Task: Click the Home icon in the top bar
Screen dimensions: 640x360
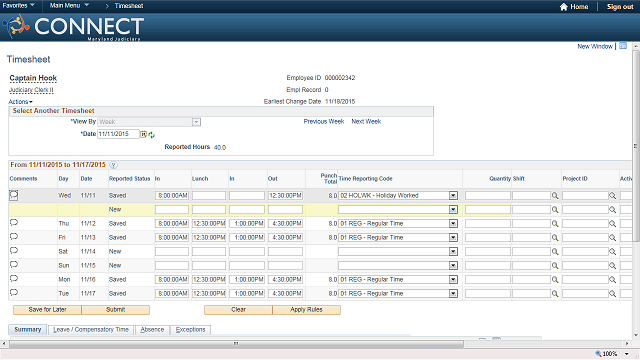Action: (564, 7)
